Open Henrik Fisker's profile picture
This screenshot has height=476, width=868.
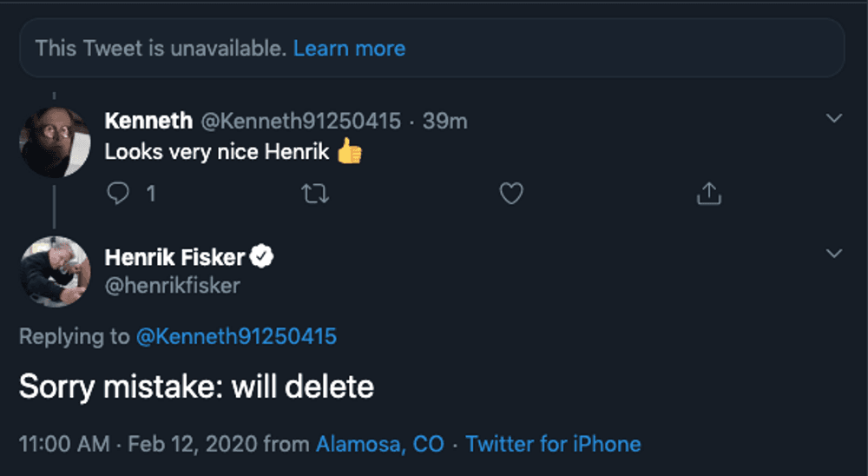click(x=55, y=271)
